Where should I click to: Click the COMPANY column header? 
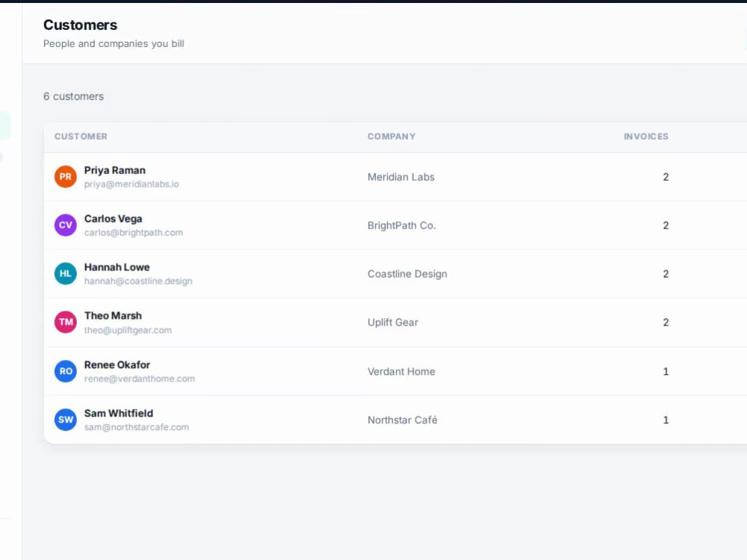pos(391,137)
